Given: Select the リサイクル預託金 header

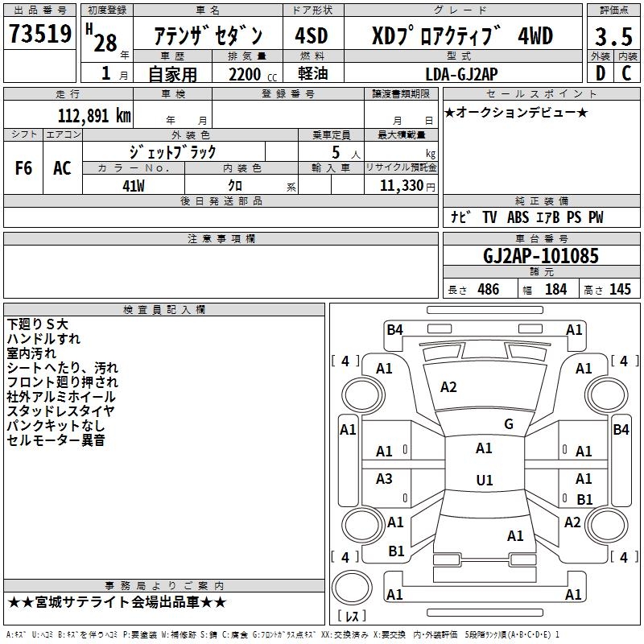Looking at the screenshot, I should 401,167.
